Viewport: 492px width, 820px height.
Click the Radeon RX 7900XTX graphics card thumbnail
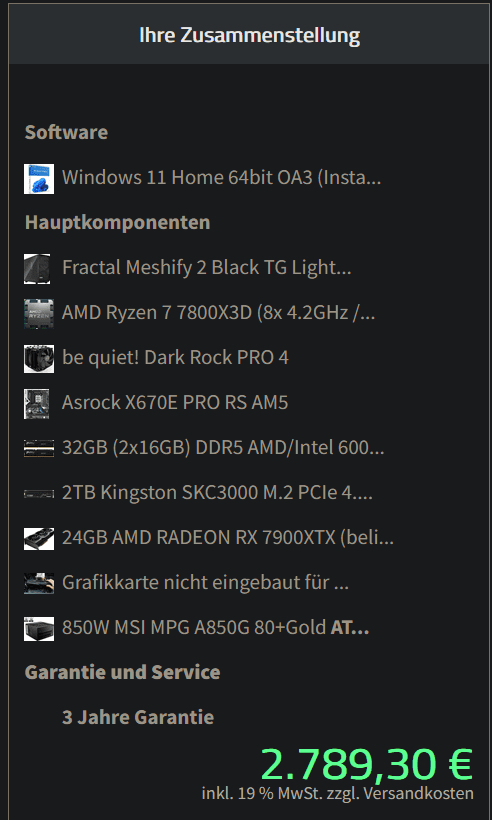(x=39, y=539)
